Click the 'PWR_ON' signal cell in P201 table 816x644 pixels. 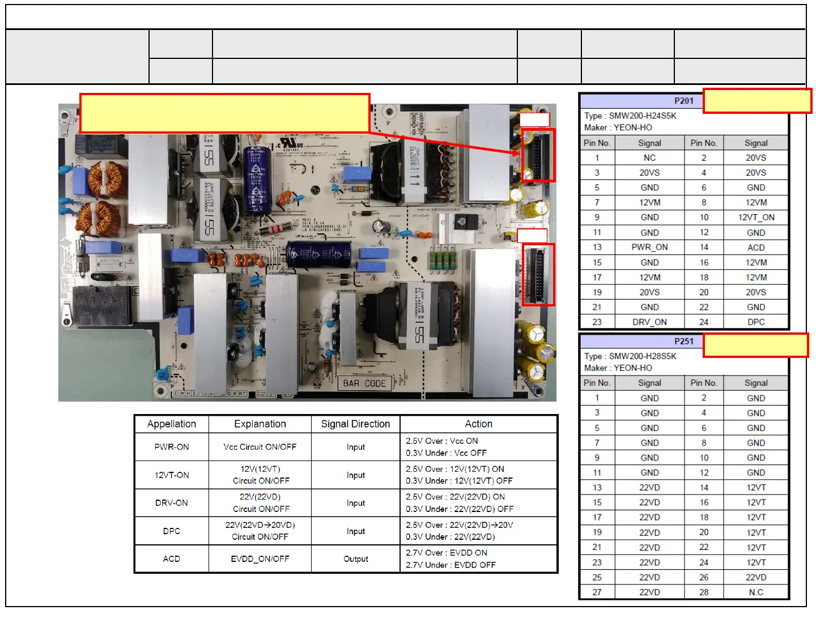click(649, 248)
